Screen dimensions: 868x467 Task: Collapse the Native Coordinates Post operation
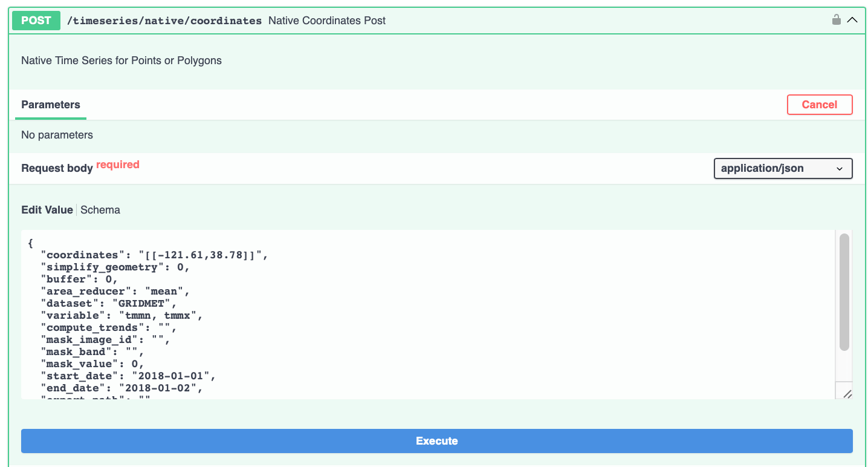pyautogui.click(x=852, y=20)
